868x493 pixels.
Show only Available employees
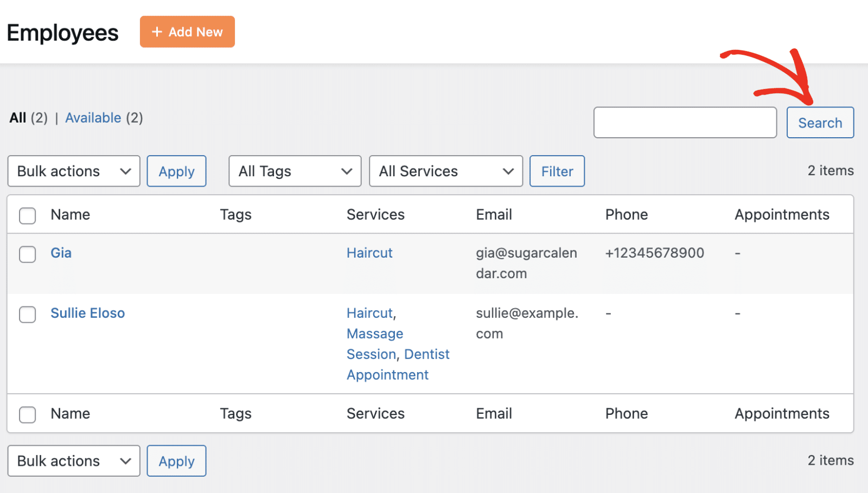click(93, 118)
